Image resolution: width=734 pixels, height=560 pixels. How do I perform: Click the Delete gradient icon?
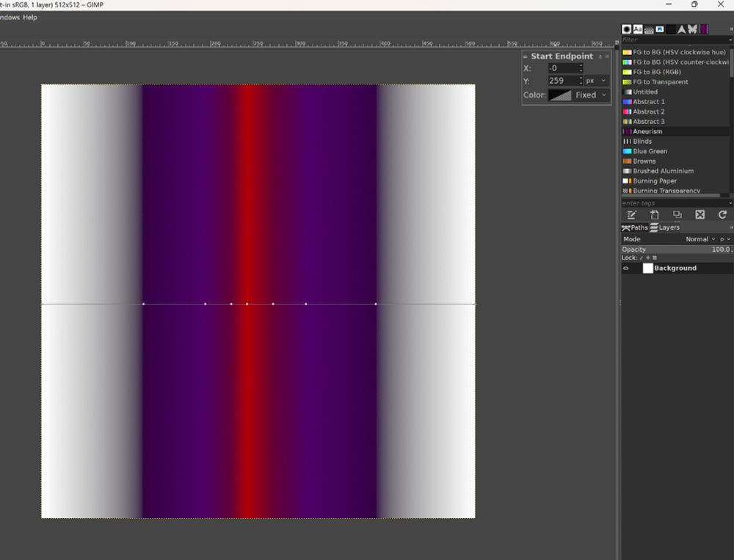pos(700,214)
